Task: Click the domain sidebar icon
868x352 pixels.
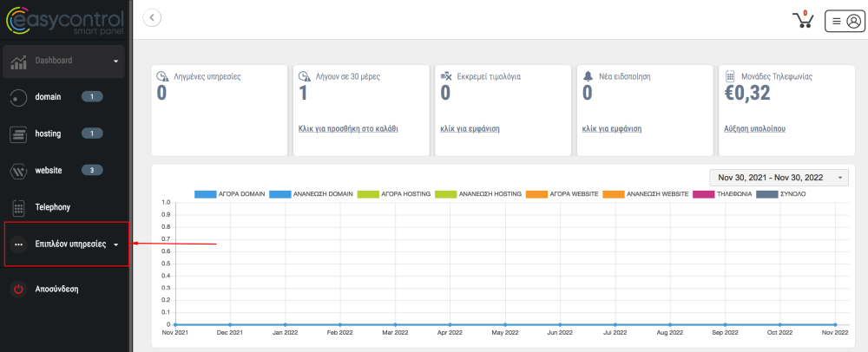Action: click(x=19, y=97)
